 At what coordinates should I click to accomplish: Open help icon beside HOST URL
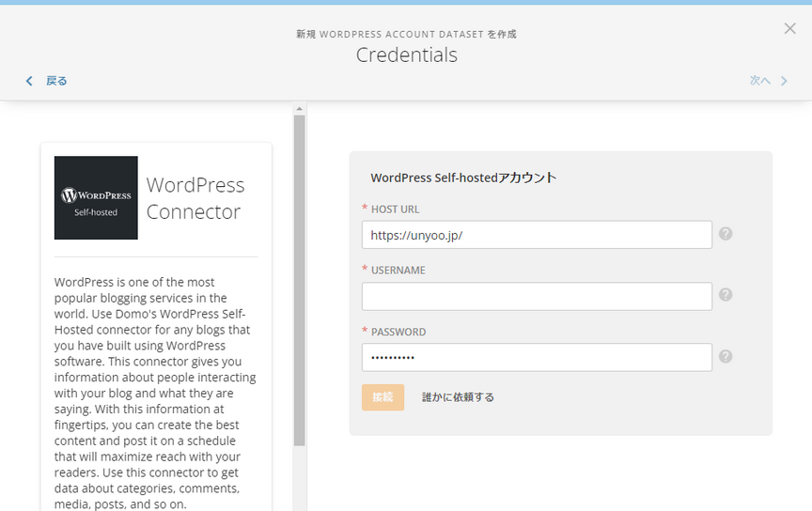(726, 234)
